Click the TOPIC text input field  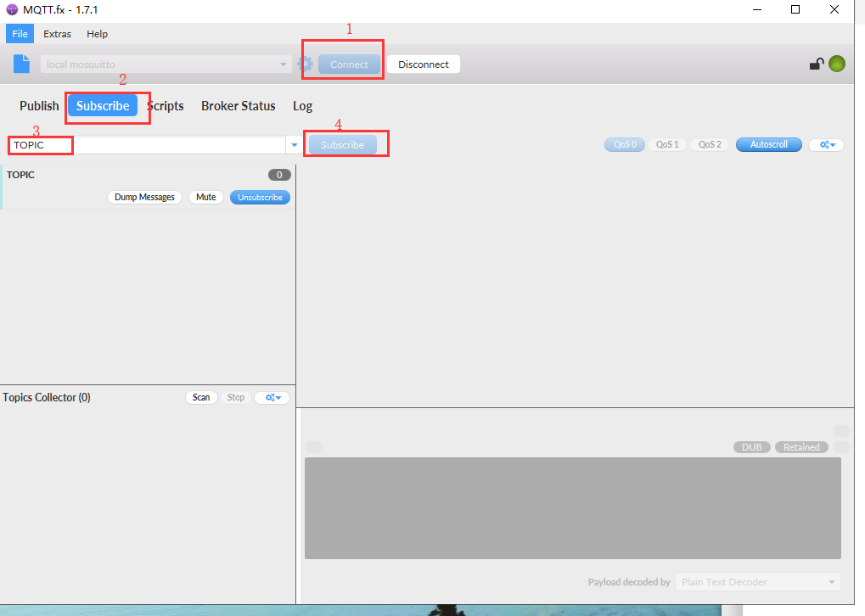pyautogui.click(x=149, y=145)
